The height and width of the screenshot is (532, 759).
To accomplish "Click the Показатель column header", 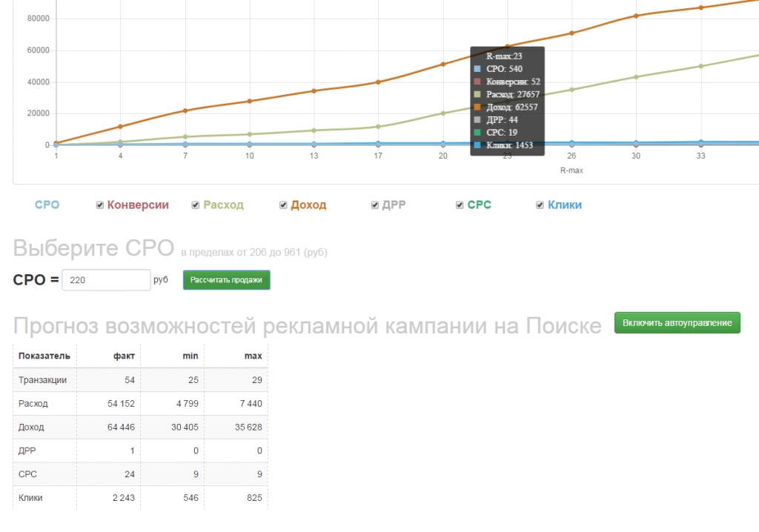I will click(44, 356).
